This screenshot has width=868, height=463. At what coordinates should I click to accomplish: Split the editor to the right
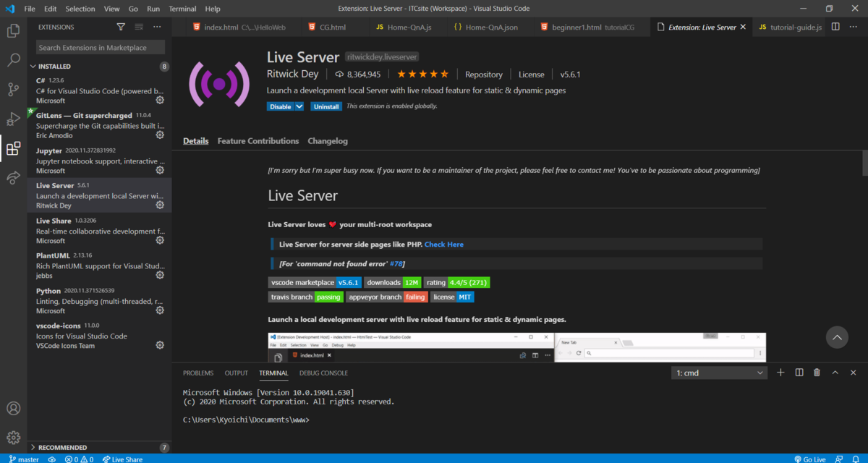pyautogui.click(x=835, y=27)
